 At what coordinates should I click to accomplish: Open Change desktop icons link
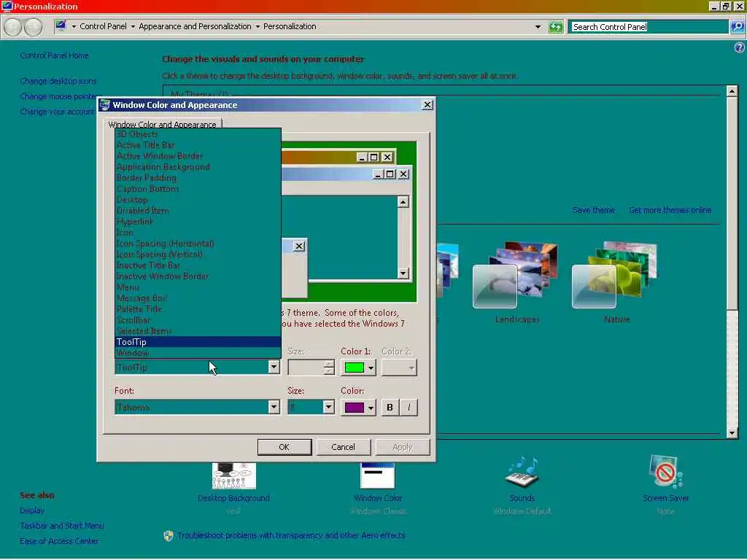[x=58, y=81]
